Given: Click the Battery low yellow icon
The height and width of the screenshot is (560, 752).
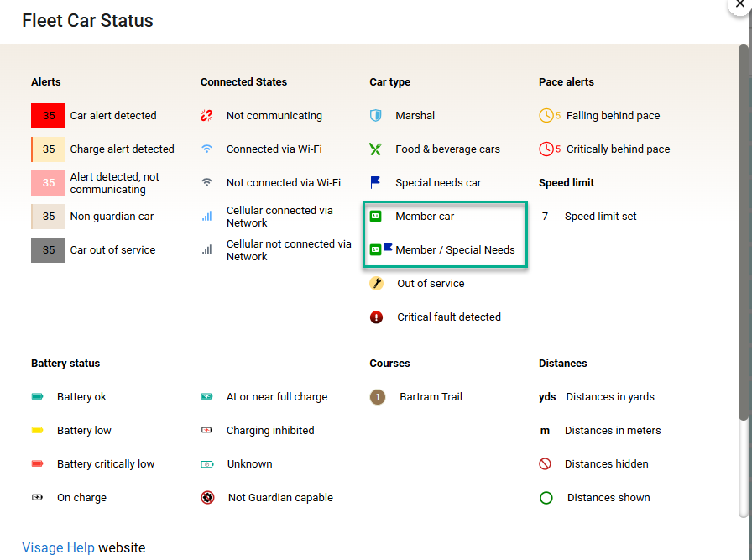Looking at the screenshot, I should (38, 431).
